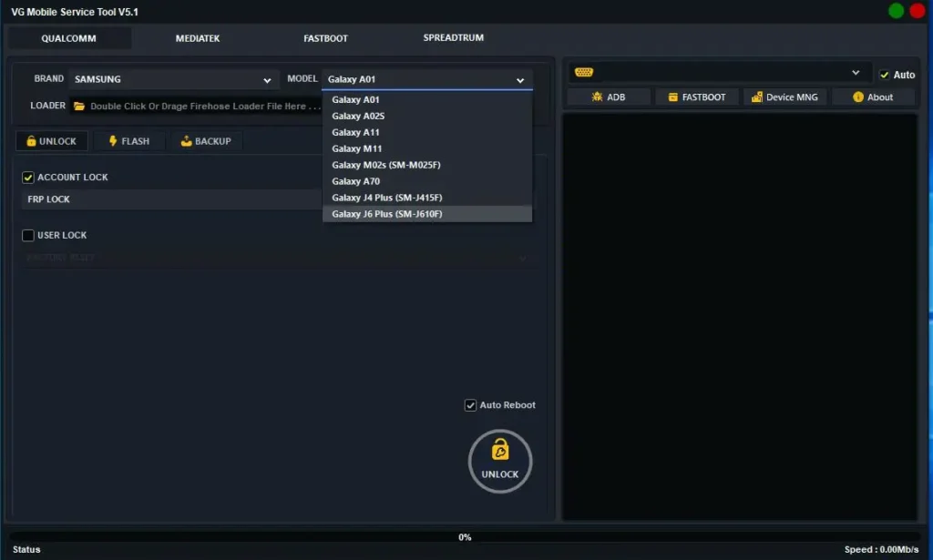Open the FLASH sub-tab

[129, 141]
